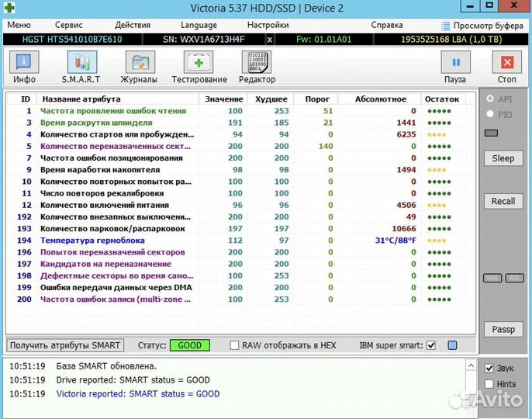Click the Sleep button
This screenshot has width=532, height=419.
(503, 158)
